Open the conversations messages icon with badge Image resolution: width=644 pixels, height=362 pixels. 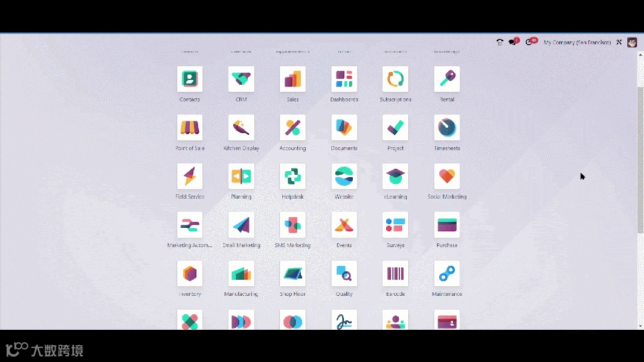click(x=513, y=42)
